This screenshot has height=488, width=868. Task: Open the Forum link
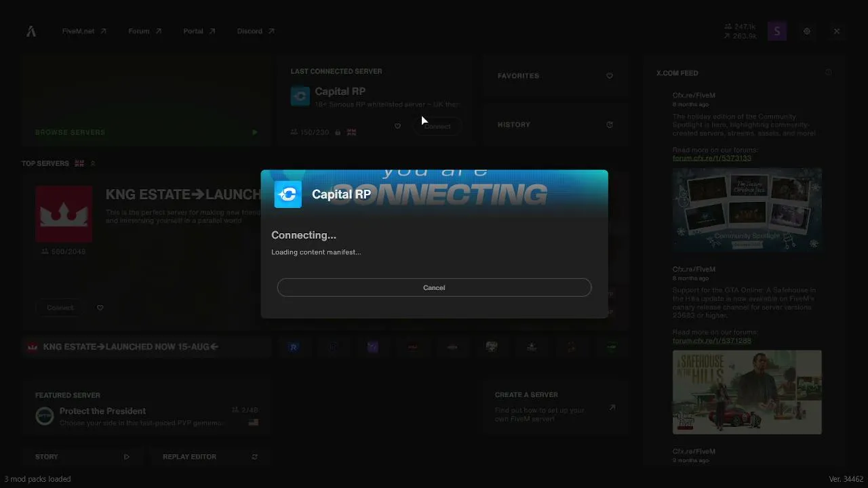[x=144, y=31]
